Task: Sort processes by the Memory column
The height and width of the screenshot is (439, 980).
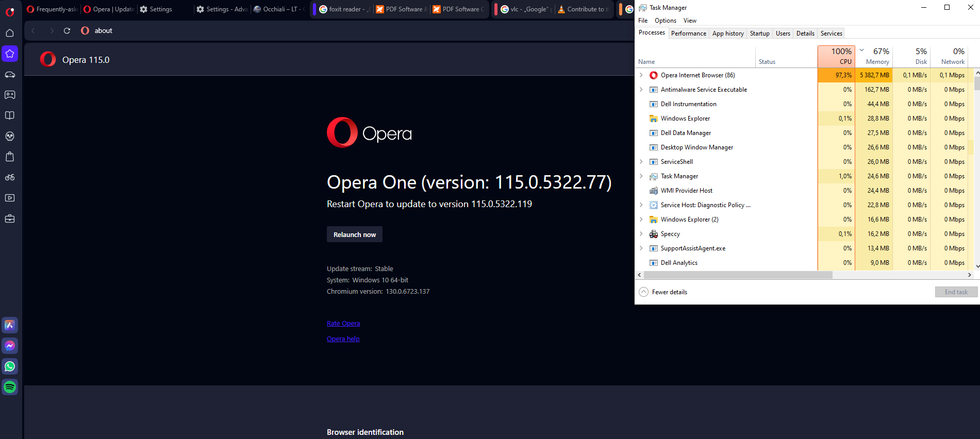Action: coord(874,56)
